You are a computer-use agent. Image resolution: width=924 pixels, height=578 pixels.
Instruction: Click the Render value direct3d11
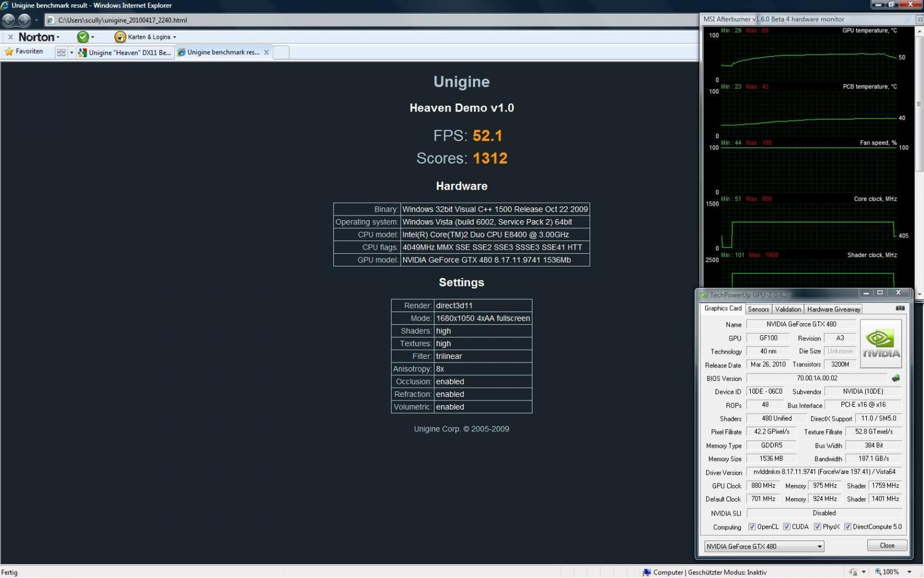(x=483, y=306)
